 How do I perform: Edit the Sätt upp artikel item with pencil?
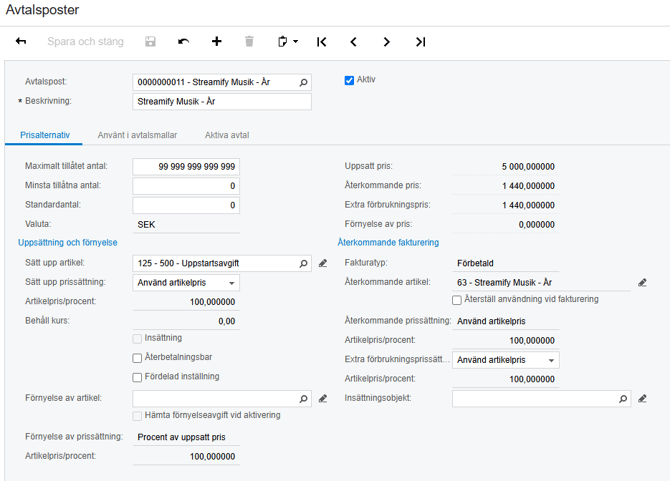click(323, 264)
